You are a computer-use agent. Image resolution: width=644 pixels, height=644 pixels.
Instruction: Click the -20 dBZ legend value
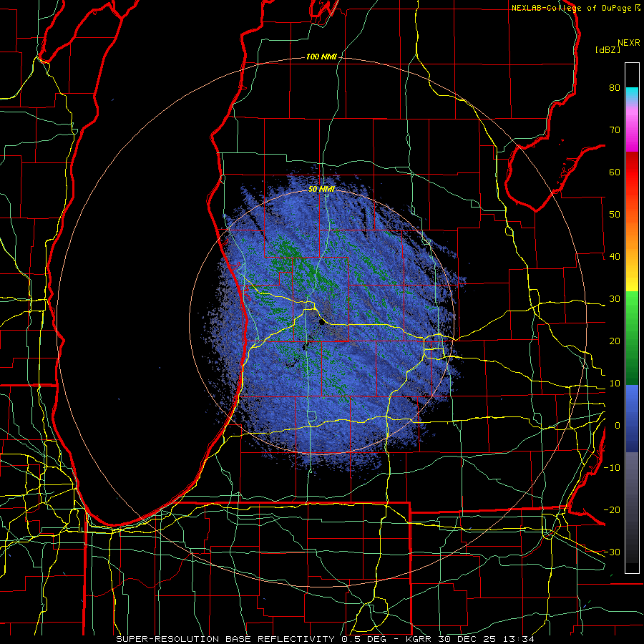pyautogui.click(x=612, y=510)
